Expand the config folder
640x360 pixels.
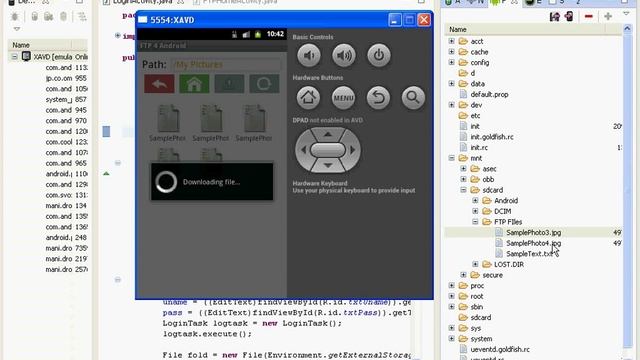click(x=451, y=62)
